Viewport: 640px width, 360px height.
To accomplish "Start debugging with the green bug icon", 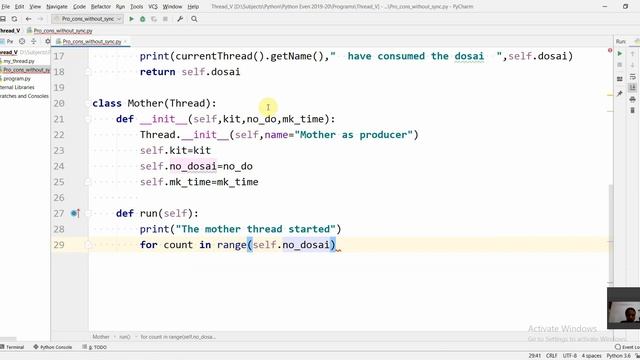I will point(143,19).
